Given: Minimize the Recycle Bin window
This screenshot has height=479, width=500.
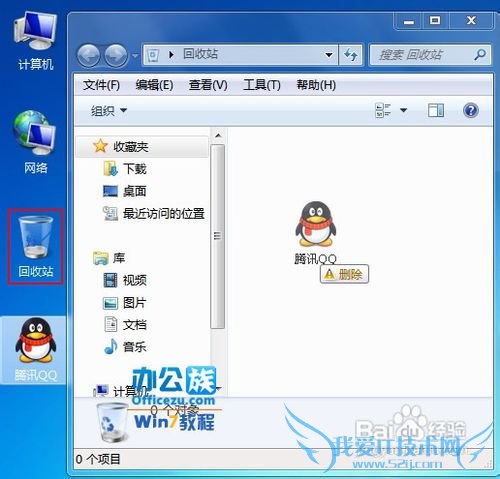Looking at the screenshot, I should pos(409,21).
